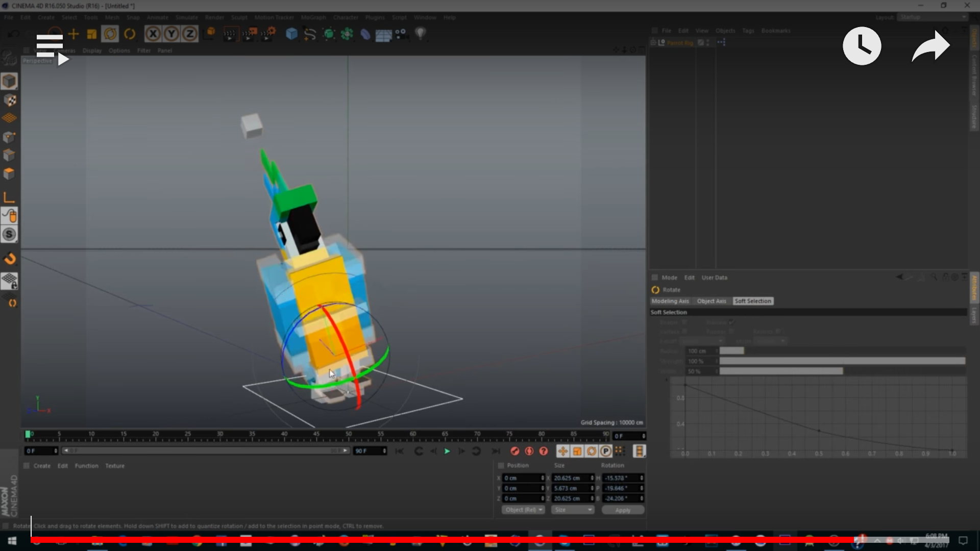The image size is (980, 551).
Task: Open Edit Render Settings icon
Action: pos(268,34)
